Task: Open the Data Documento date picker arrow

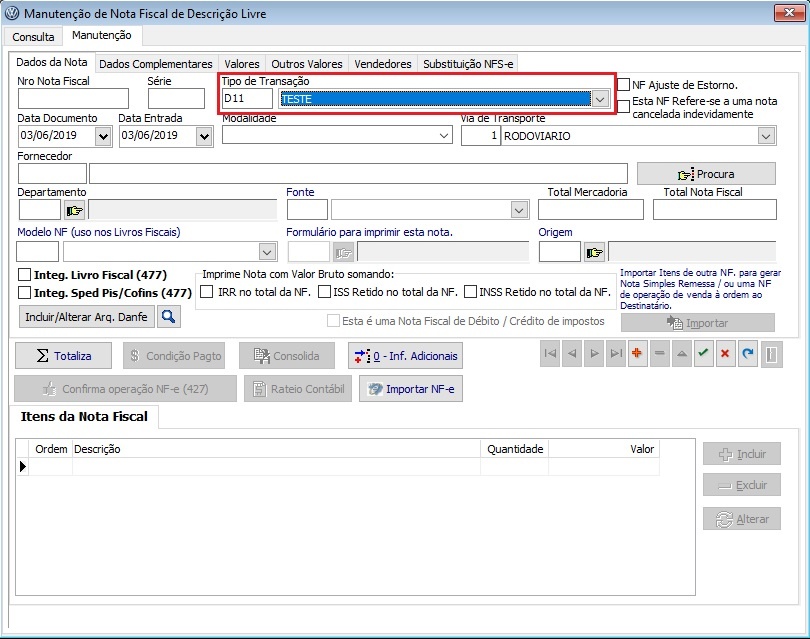Action: coord(103,136)
